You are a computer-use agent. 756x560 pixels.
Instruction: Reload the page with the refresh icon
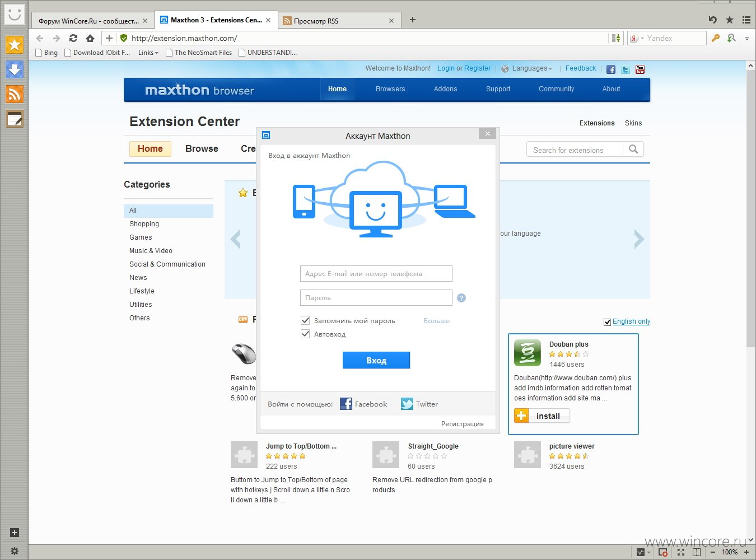73,38
